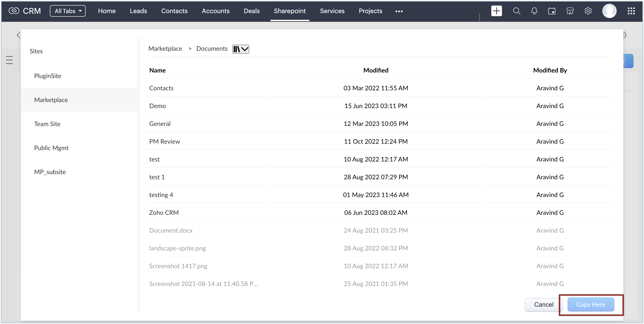644x324 pixels.
Task: Click Marketplace in the breadcrumb
Action: (x=165, y=48)
